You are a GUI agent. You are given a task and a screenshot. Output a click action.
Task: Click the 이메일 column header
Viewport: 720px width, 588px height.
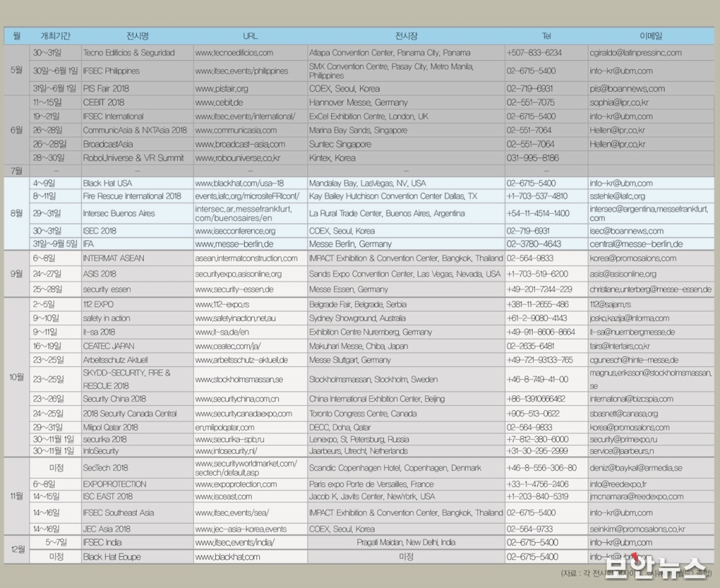(650, 35)
